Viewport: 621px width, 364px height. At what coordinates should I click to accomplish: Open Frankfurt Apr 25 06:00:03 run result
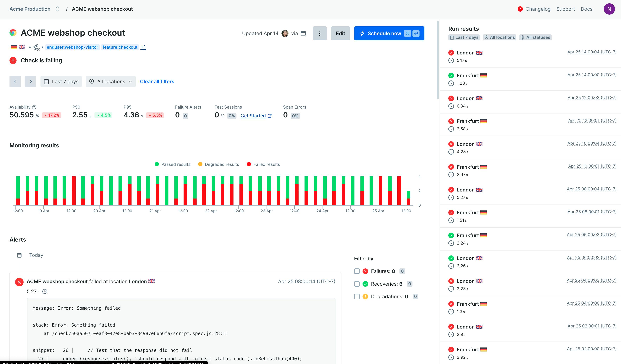530,239
